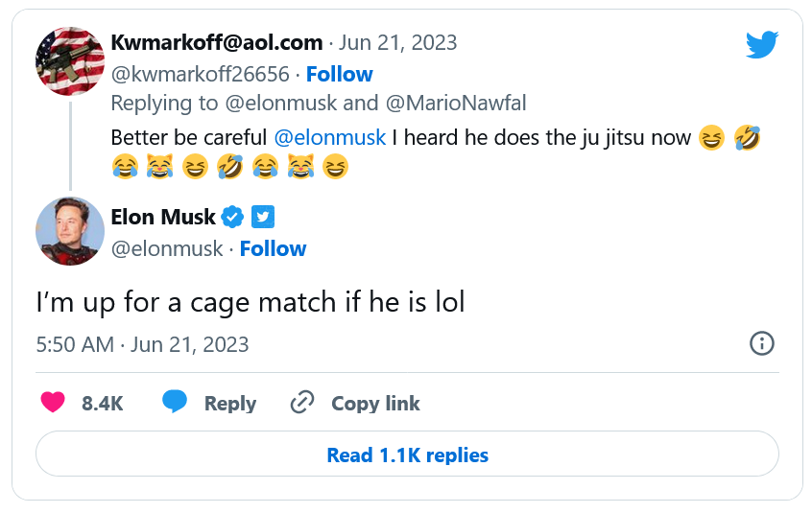Click the @MarioNawfal reply mention

tap(470, 103)
